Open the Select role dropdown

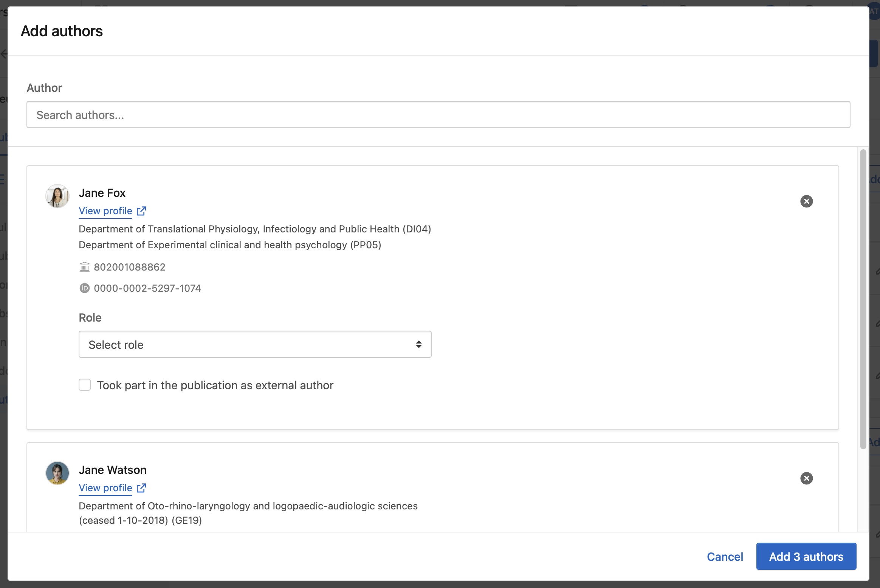click(x=255, y=344)
